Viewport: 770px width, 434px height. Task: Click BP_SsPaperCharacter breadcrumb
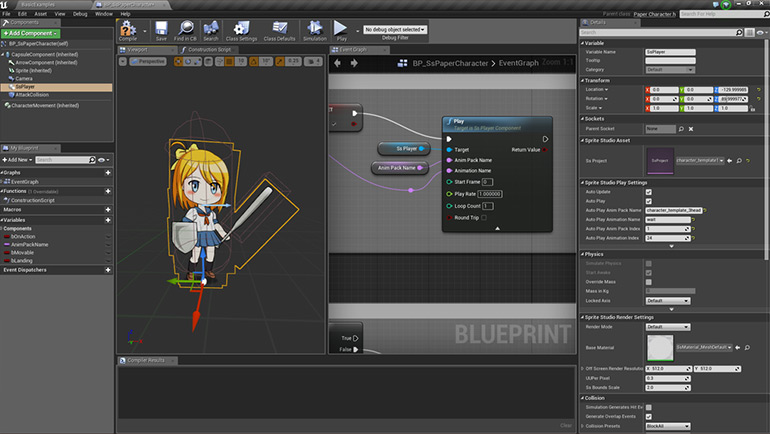(450, 63)
